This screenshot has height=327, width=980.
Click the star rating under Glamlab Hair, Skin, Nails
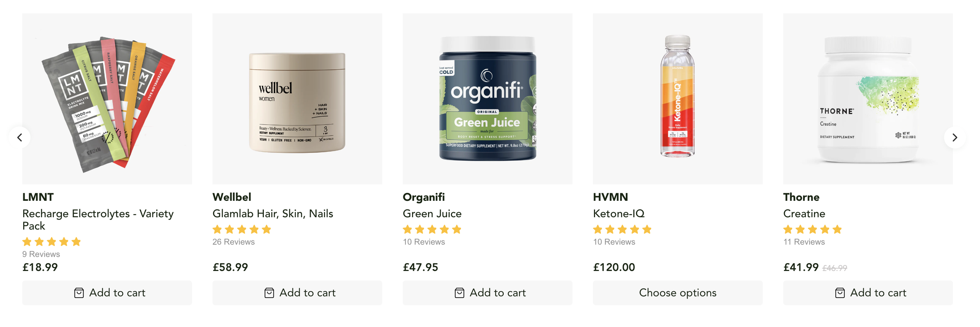pos(241,229)
